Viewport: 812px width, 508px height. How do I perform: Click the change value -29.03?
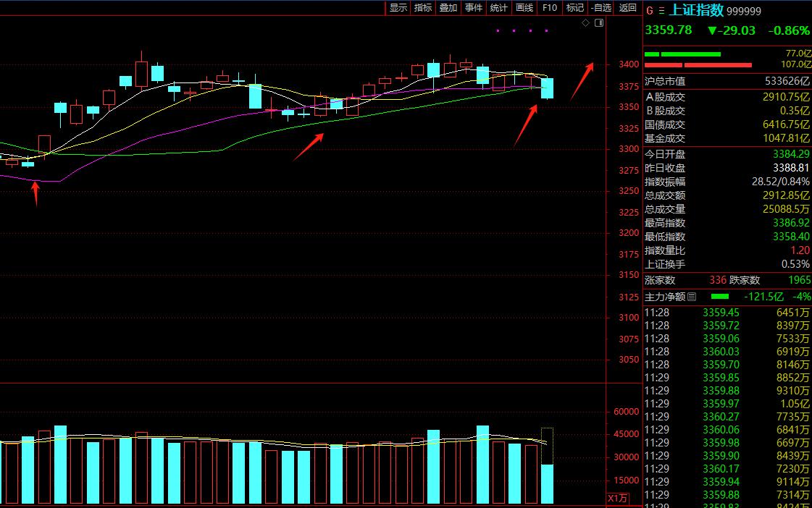732,30
